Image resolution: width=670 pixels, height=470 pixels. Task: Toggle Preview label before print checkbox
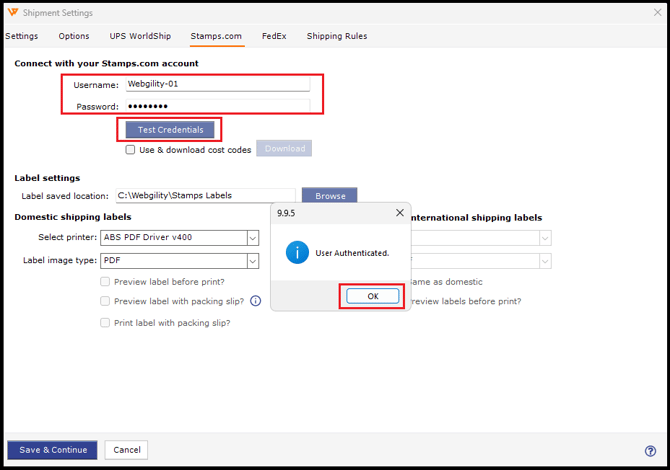tap(105, 282)
